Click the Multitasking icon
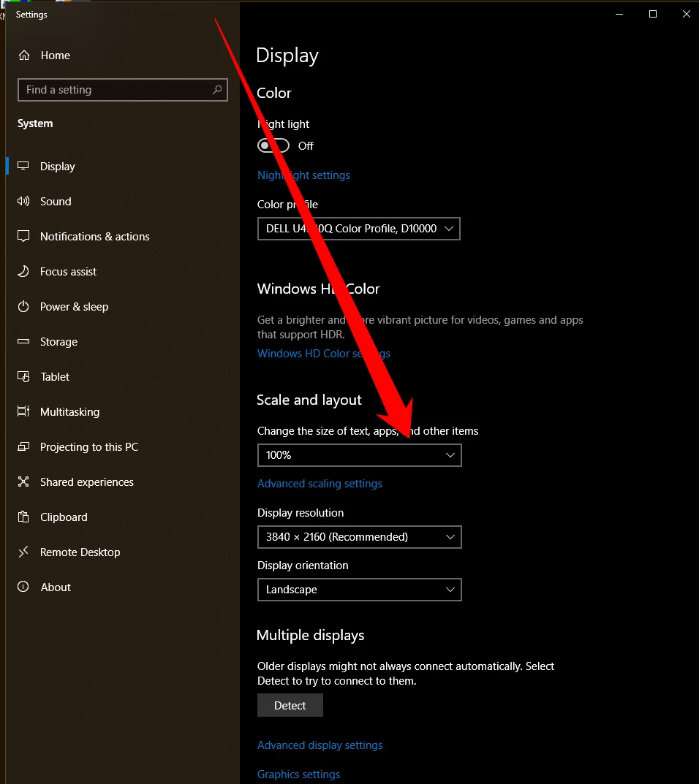 pos(23,411)
